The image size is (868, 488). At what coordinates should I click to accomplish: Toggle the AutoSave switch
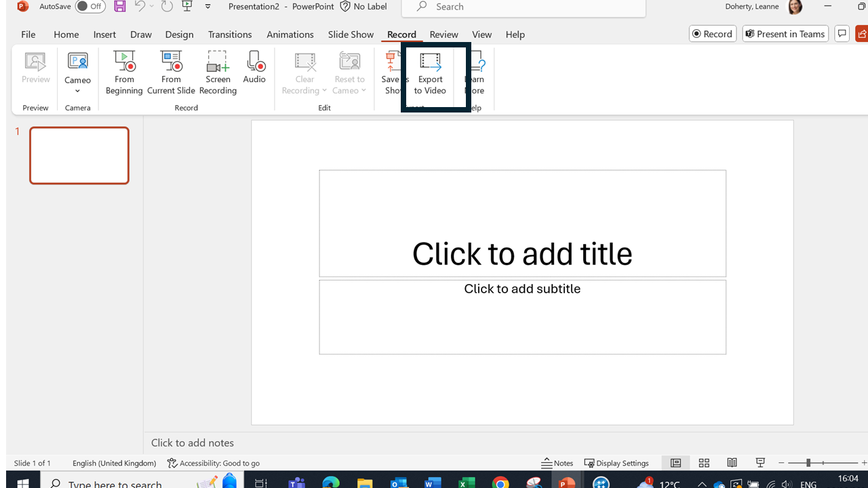pos(90,7)
